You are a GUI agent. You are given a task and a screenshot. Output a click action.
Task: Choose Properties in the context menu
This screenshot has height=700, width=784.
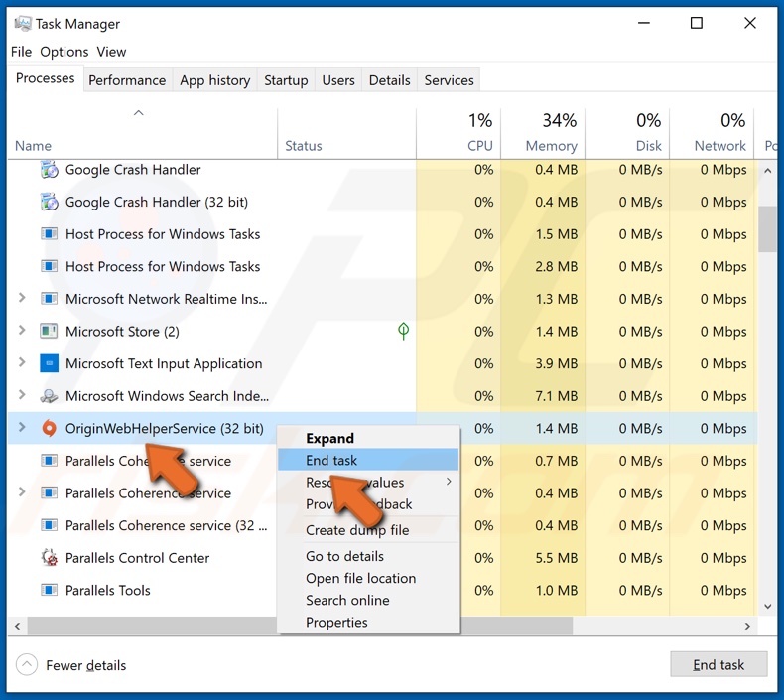click(x=368, y=622)
